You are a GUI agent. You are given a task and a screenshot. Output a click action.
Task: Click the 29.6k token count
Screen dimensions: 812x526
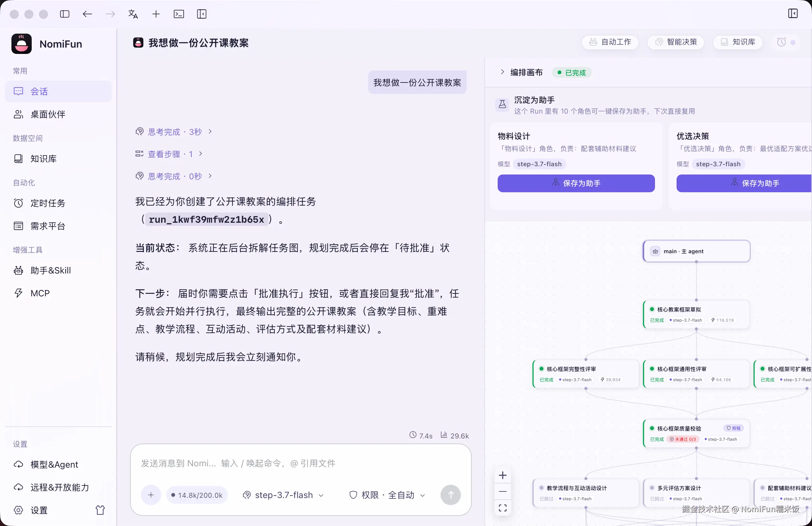point(455,436)
